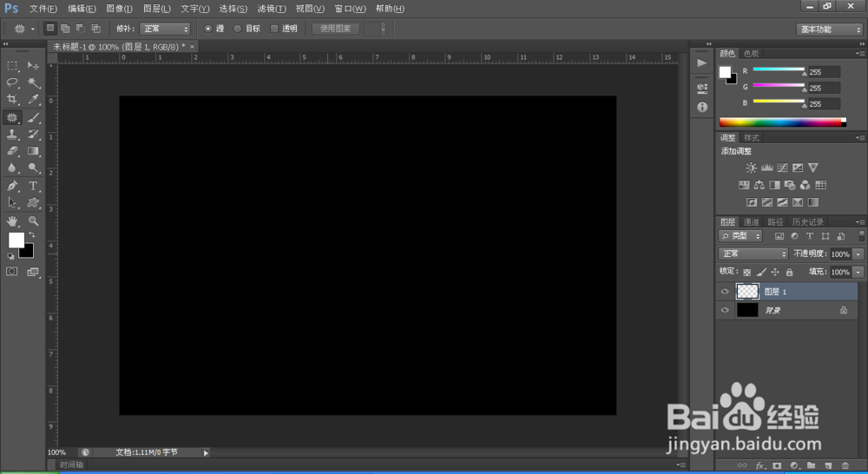The height and width of the screenshot is (474, 868).
Task: Open the info panel icon
Action: click(x=702, y=107)
